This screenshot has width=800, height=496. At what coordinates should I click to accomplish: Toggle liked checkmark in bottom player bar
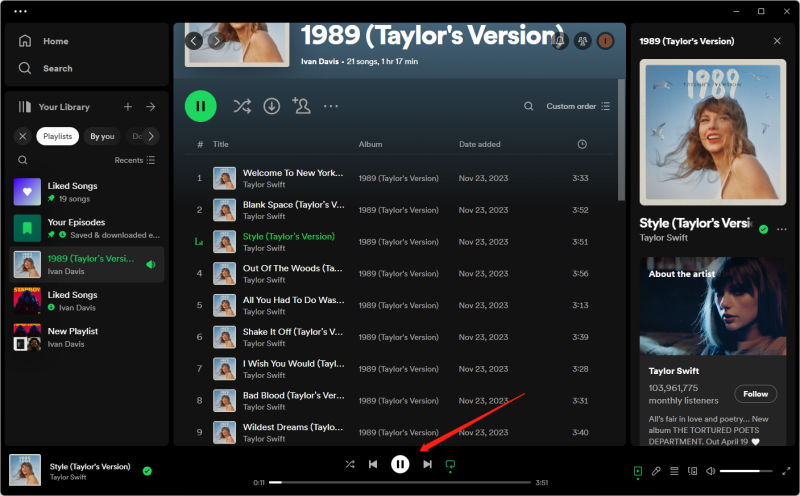[x=147, y=471]
